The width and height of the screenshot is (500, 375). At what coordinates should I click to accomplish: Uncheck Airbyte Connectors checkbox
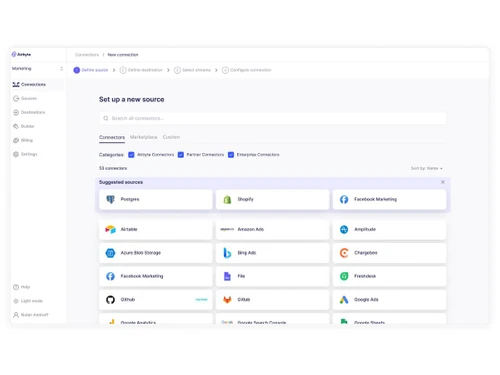tap(131, 155)
